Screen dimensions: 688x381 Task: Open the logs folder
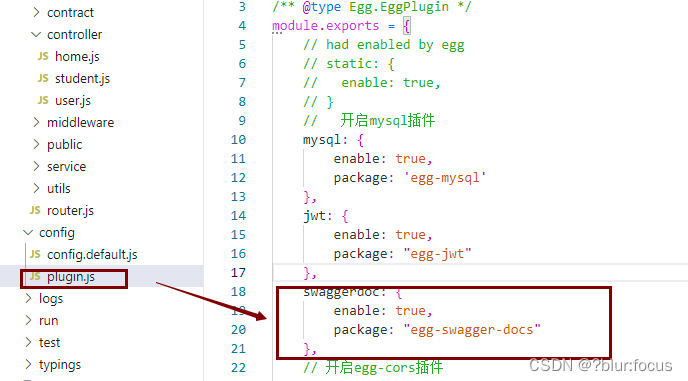coord(51,298)
